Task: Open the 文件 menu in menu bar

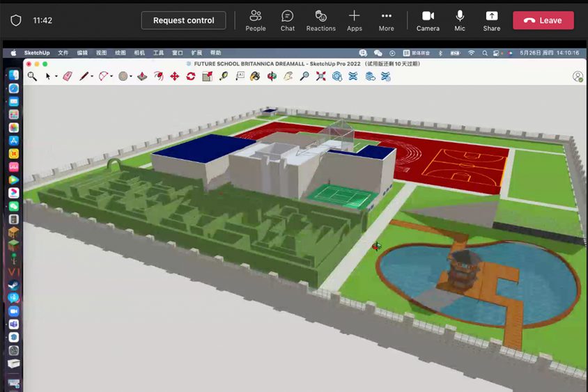Action: tap(63, 53)
